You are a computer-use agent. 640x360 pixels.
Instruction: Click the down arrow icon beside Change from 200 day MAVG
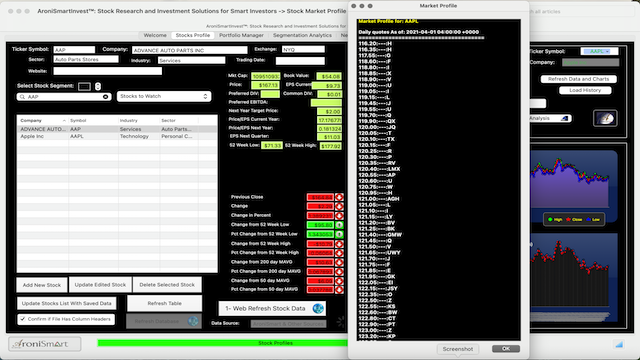339,262
